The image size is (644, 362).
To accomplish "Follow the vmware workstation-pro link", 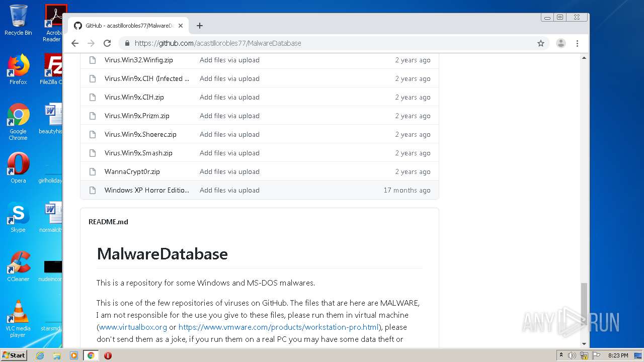I will (278, 327).
